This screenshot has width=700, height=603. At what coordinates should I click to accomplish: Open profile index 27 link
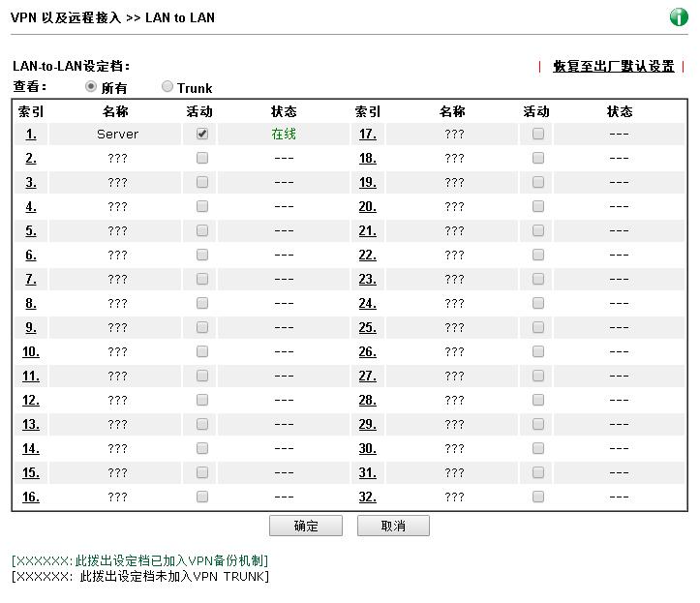(x=367, y=376)
